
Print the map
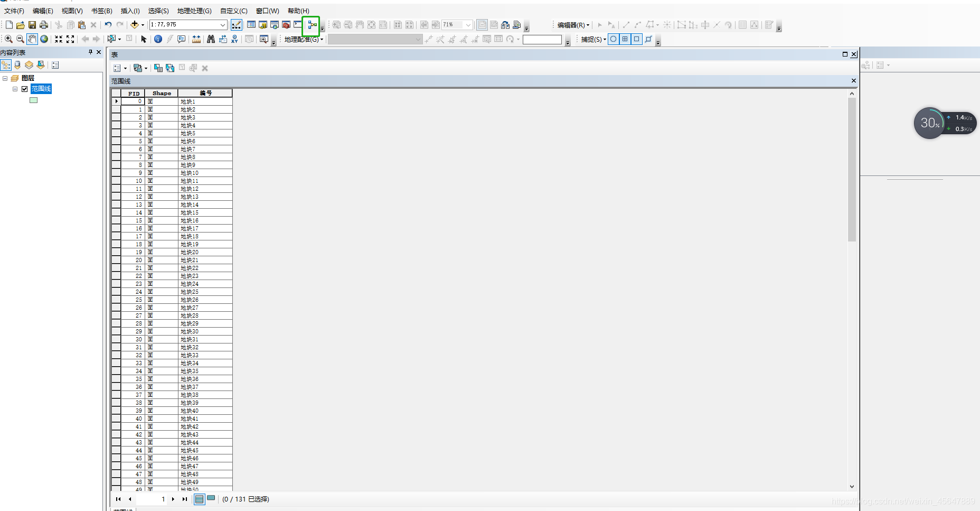click(x=44, y=25)
